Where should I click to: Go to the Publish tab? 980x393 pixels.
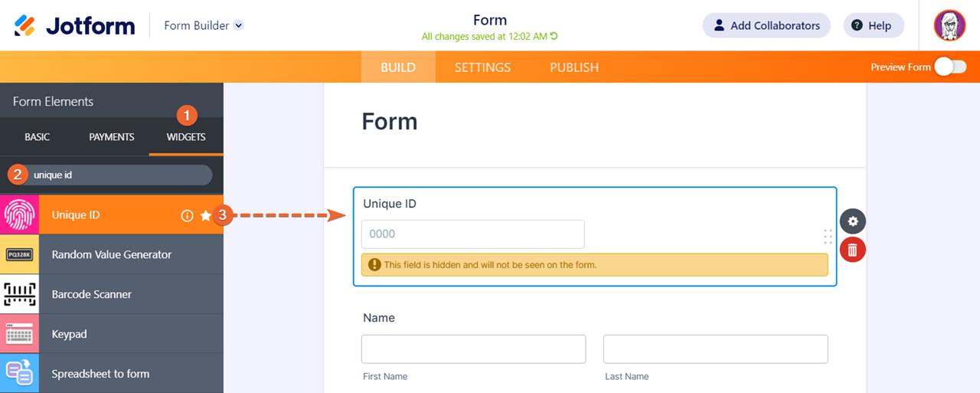tap(574, 67)
